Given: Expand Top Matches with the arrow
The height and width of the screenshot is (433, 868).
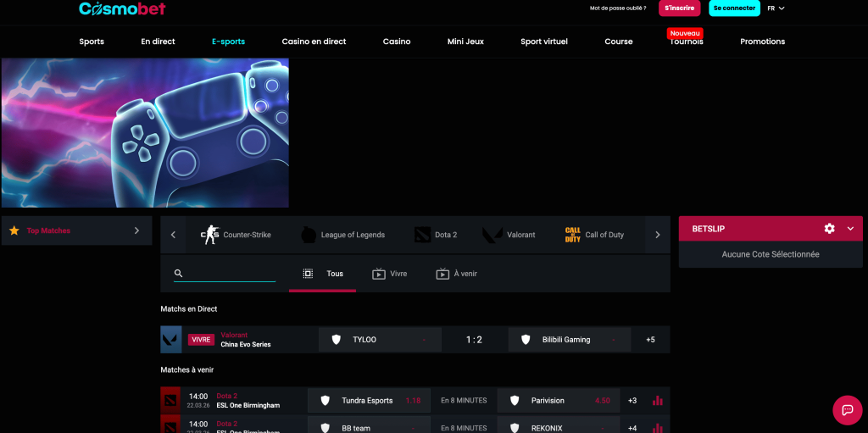Looking at the screenshot, I should coord(136,230).
